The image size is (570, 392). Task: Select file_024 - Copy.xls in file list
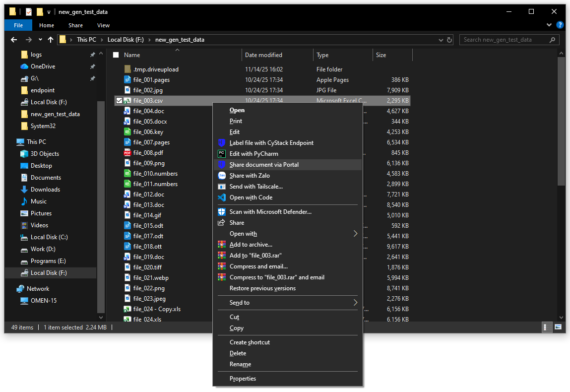(157, 309)
